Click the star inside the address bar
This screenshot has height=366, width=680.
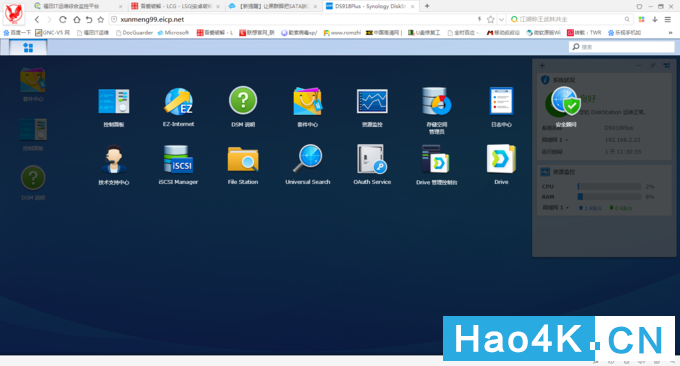[490, 20]
